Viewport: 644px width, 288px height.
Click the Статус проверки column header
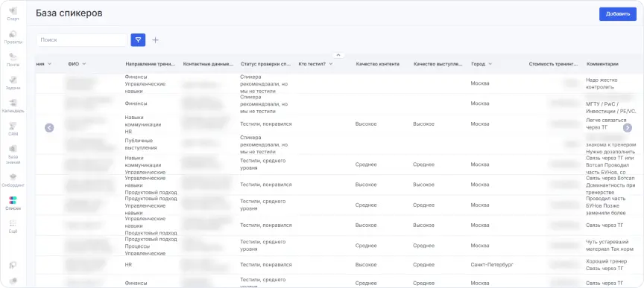point(265,64)
